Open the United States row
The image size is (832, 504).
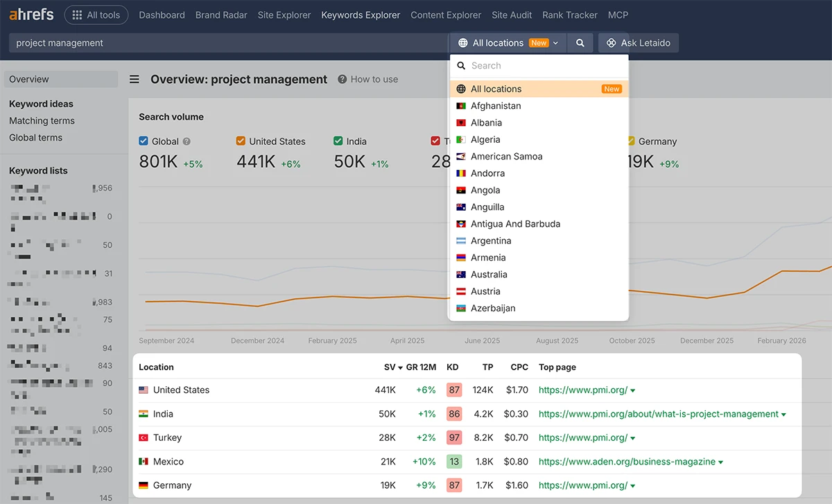click(x=467, y=390)
